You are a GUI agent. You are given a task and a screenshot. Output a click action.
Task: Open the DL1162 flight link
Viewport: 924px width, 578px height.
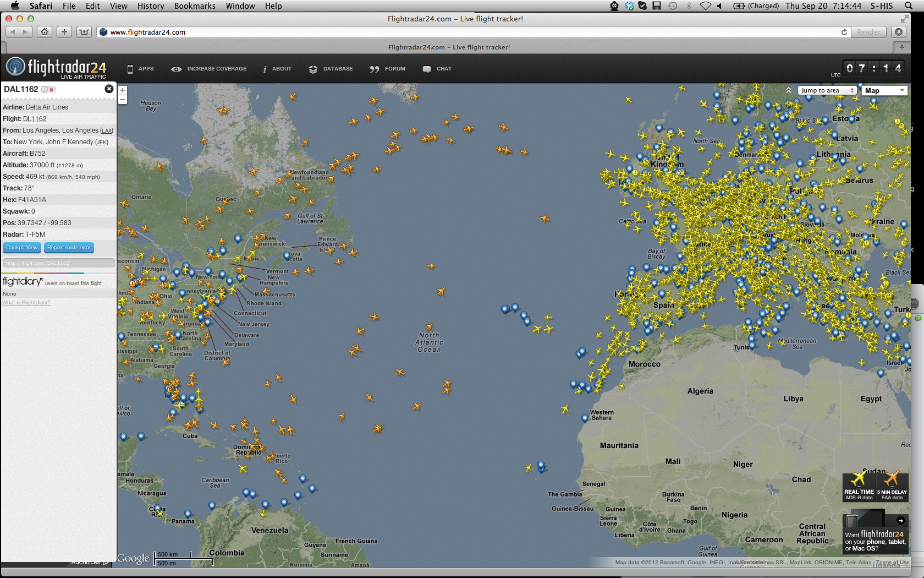click(35, 119)
